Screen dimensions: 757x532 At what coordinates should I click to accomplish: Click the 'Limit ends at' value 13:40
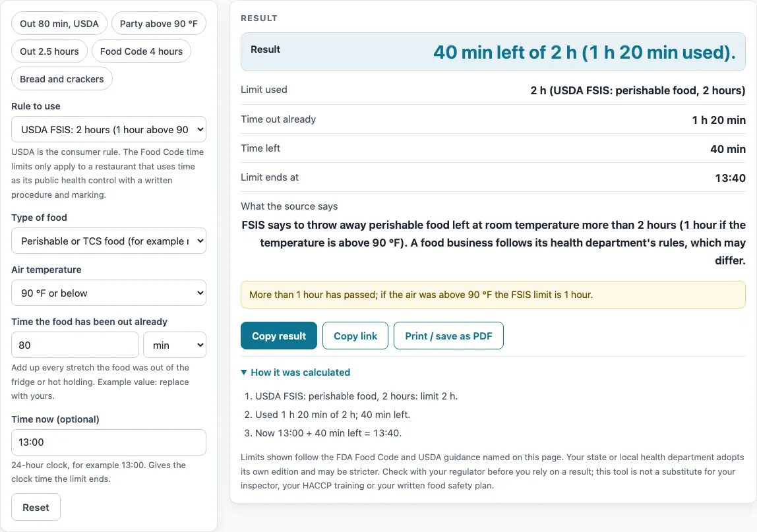pyautogui.click(x=730, y=178)
